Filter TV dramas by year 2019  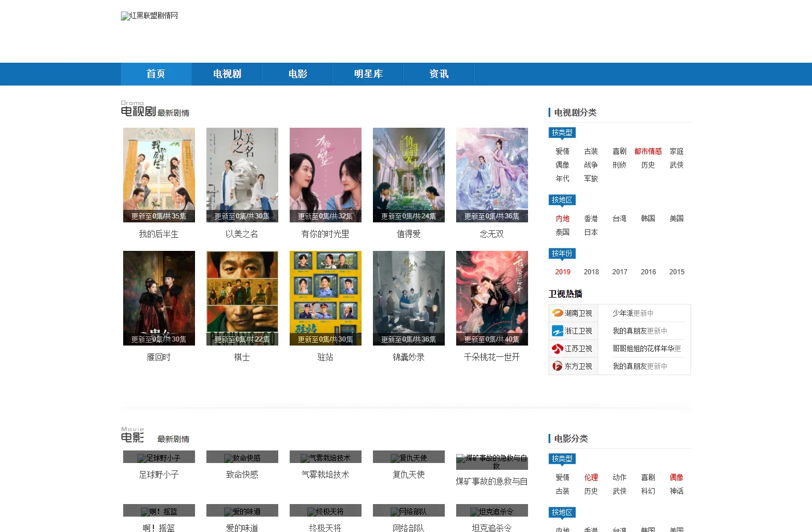click(563, 272)
